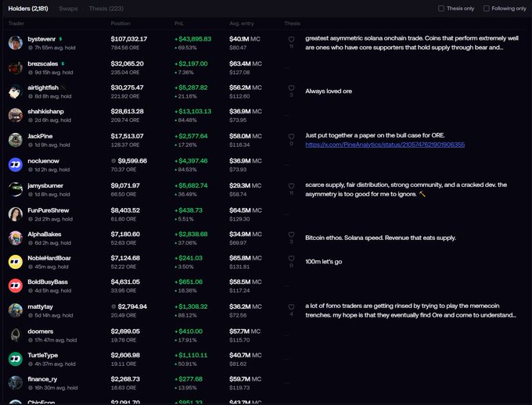
Task: Open bystevenr's avatar
Action: click(16, 43)
